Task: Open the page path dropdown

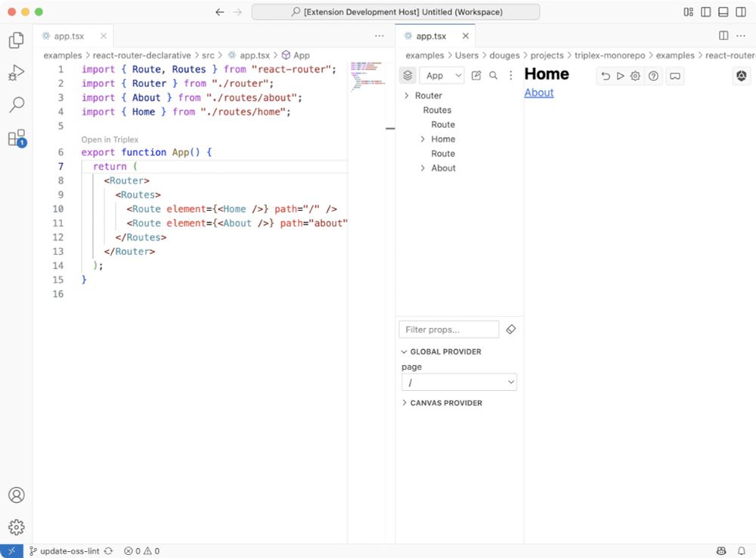Action: point(459,382)
